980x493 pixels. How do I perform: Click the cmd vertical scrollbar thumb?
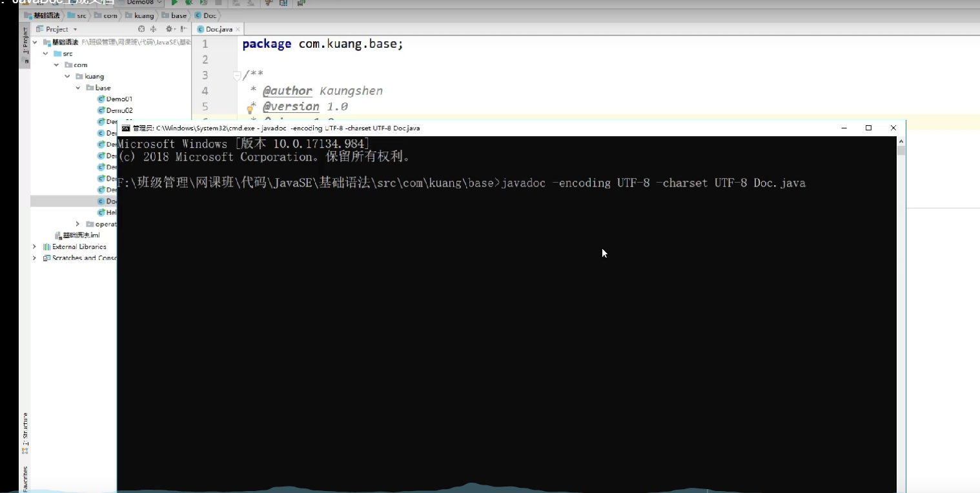coord(901,150)
